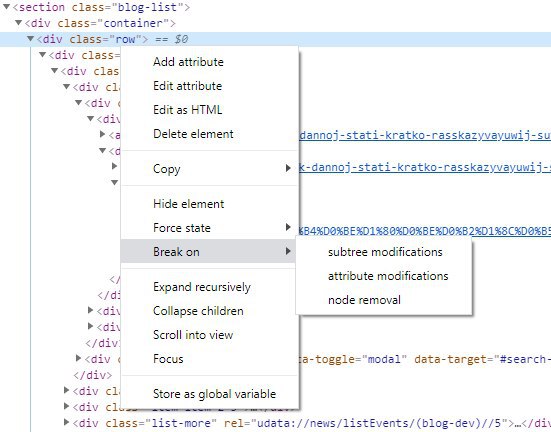Expand the div with data-toggle modal

[78, 358]
